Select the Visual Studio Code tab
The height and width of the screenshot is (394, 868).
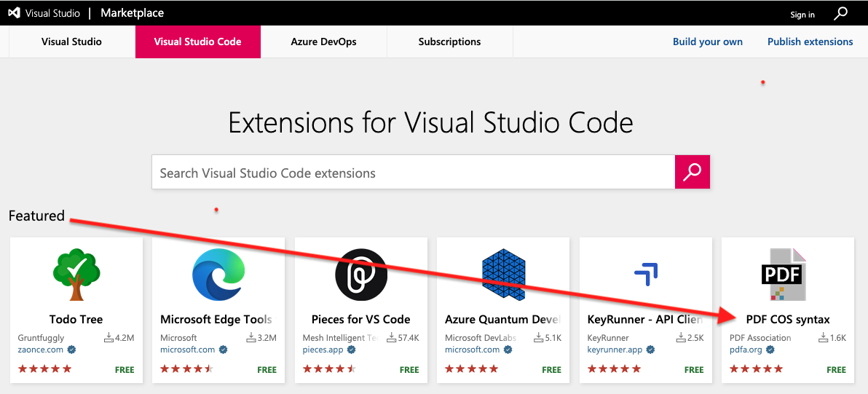click(x=197, y=42)
